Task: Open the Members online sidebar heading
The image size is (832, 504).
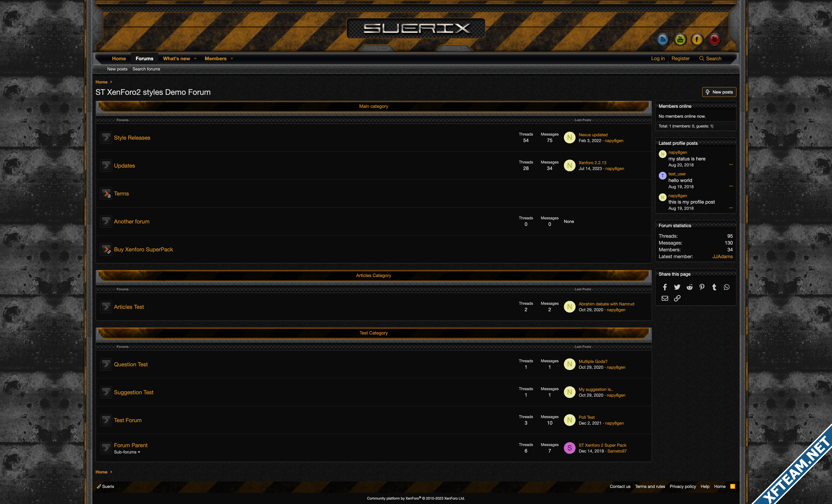Action: pyautogui.click(x=675, y=106)
